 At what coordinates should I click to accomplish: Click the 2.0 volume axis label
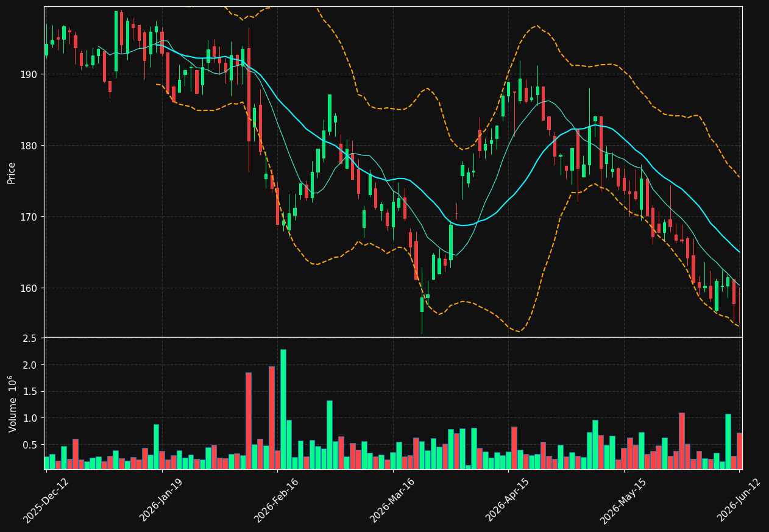click(x=30, y=365)
